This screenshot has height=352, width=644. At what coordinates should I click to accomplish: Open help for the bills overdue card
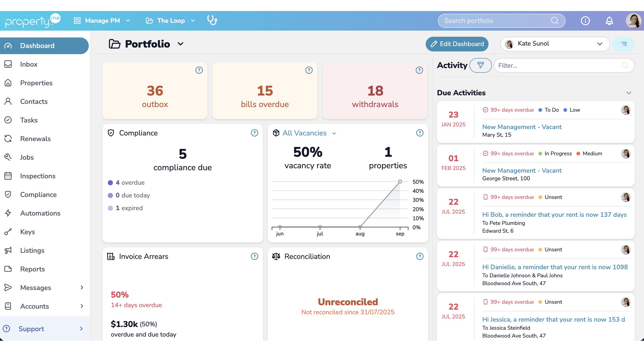[x=309, y=70]
